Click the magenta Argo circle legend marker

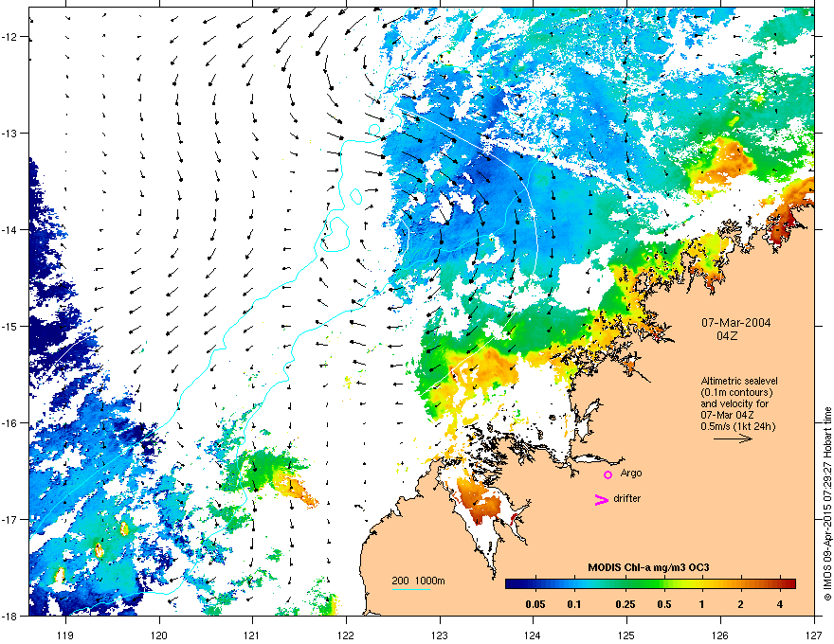pos(607,474)
